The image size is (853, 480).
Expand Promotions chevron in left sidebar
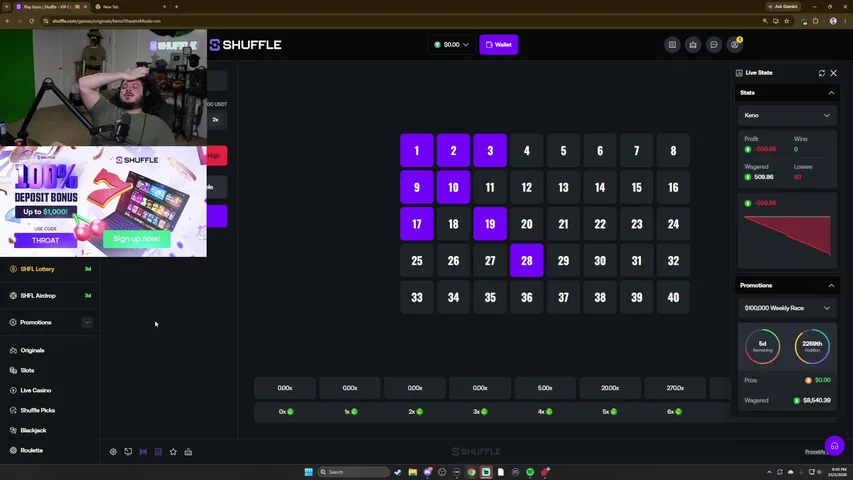[x=87, y=323]
